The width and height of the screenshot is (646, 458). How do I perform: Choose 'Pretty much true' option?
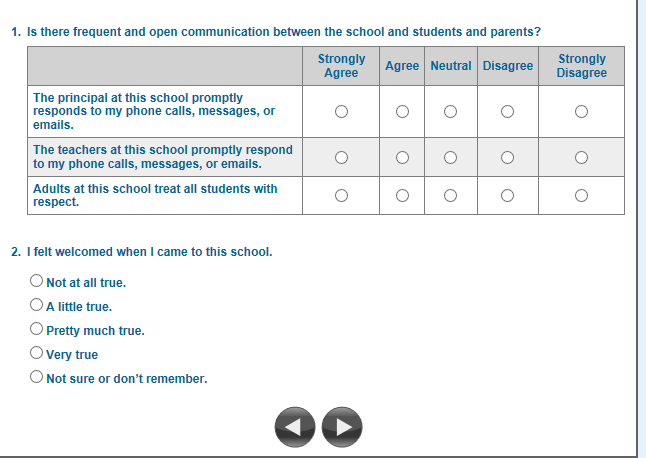[x=37, y=330]
